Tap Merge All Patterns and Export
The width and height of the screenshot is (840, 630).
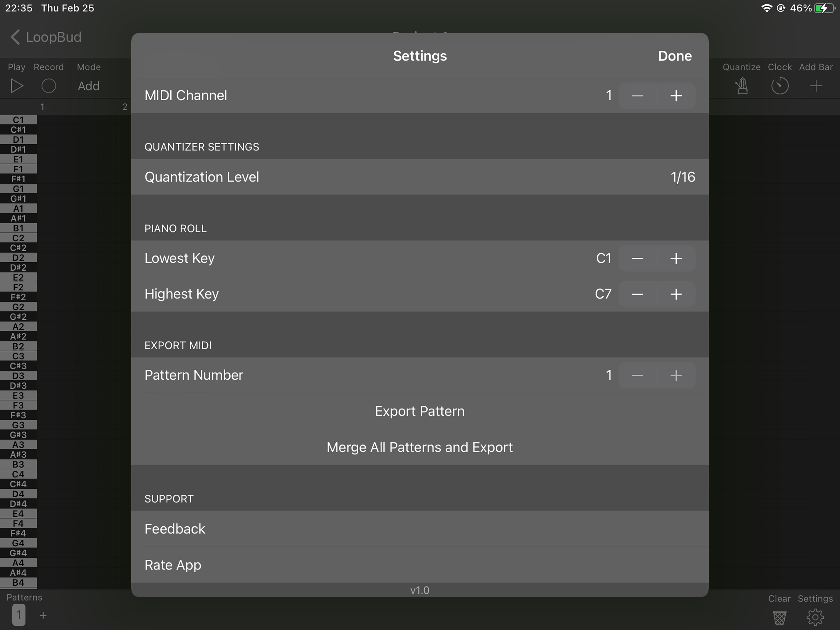click(420, 447)
